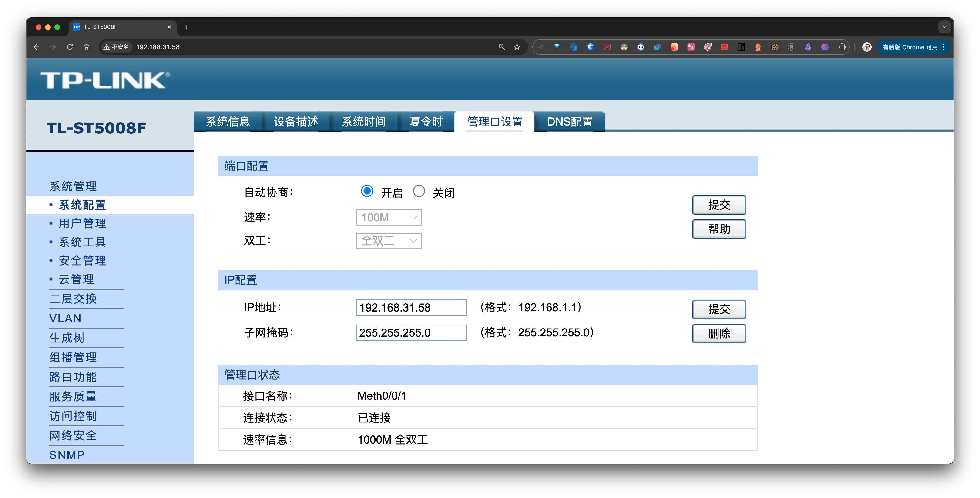Bookmark this page with the star icon

coord(517,47)
